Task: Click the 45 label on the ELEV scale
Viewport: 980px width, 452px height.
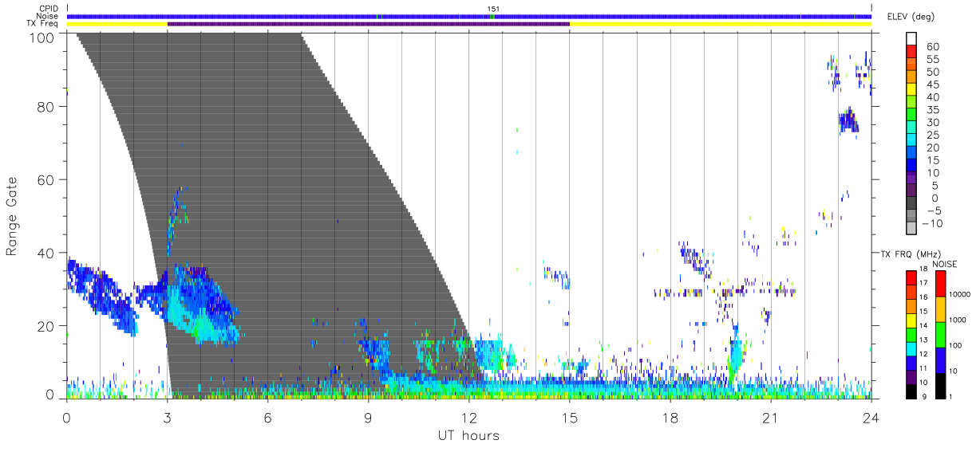Action: click(x=933, y=85)
